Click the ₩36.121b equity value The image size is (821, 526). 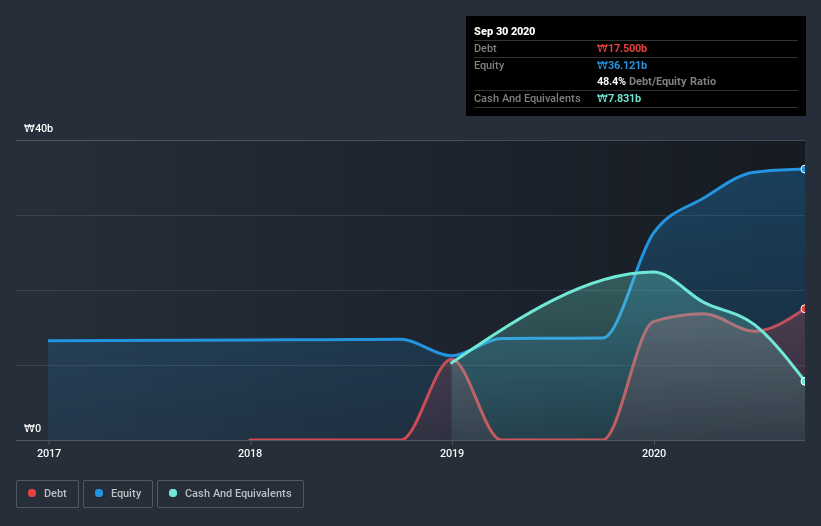click(x=622, y=65)
